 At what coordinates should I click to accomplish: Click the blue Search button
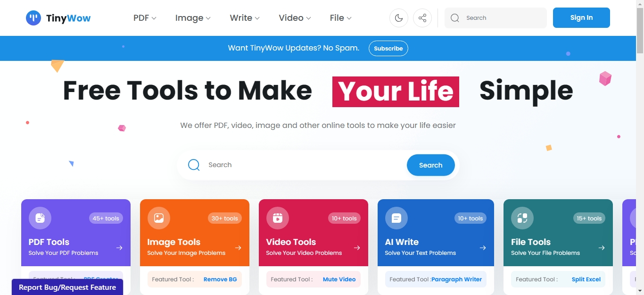point(431,165)
